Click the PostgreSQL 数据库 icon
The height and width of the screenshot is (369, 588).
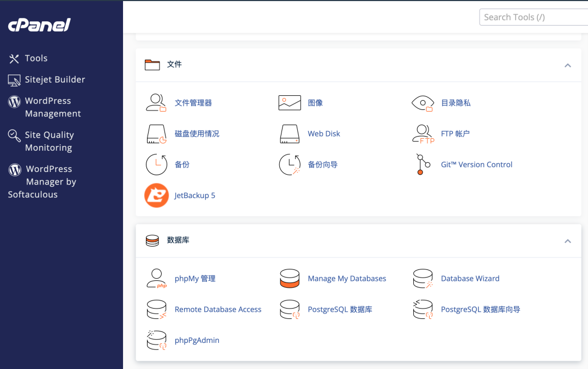coord(290,309)
